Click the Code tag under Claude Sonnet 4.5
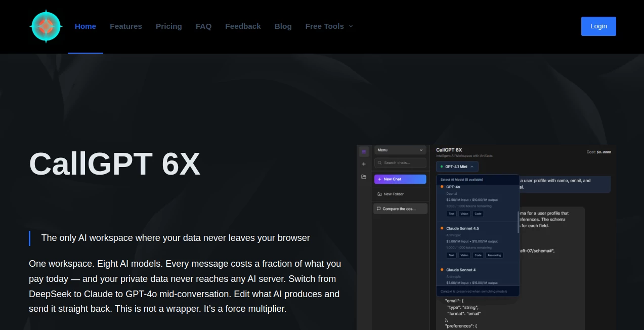Viewport: 644px width, 330px height. pyautogui.click(x=478, y=255)
